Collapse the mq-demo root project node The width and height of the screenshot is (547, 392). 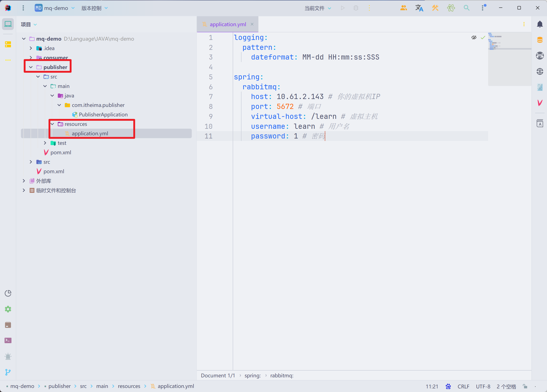tap(24, 39)
